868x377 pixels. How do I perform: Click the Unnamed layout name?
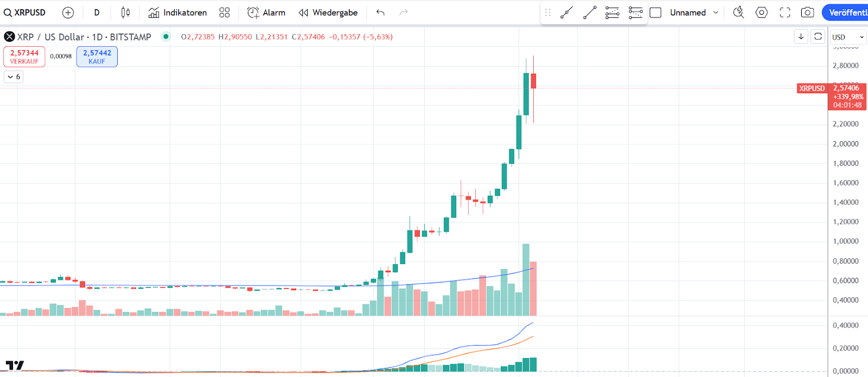(x=688, y=12)
